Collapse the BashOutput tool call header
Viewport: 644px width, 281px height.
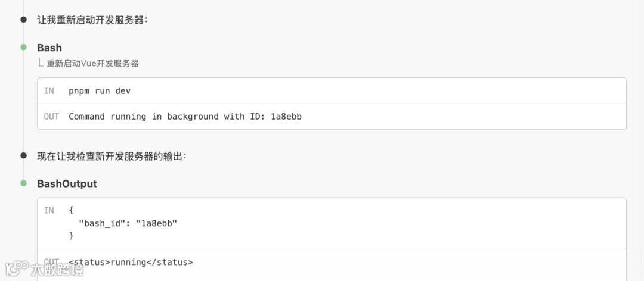click(x=67, y=183)
